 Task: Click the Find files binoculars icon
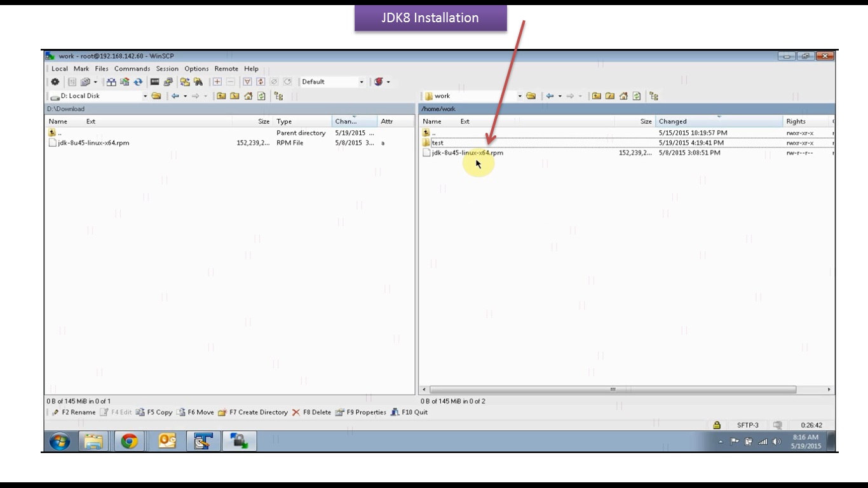click(198, 82)
